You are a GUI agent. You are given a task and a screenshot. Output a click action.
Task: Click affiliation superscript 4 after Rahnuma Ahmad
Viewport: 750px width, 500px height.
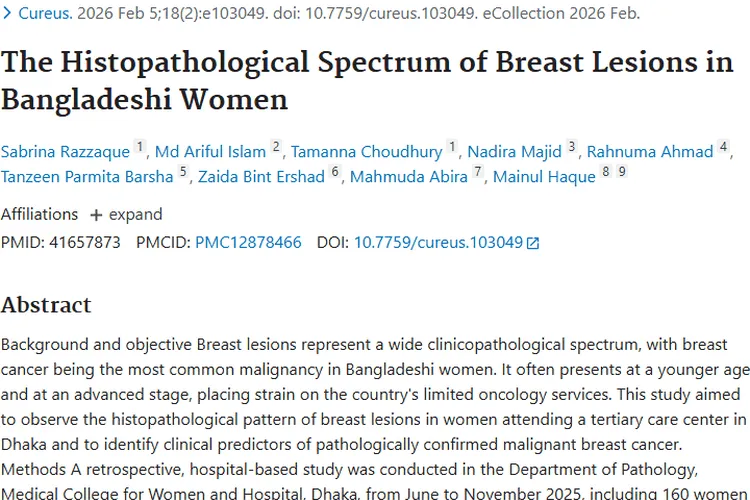(723, 147)
